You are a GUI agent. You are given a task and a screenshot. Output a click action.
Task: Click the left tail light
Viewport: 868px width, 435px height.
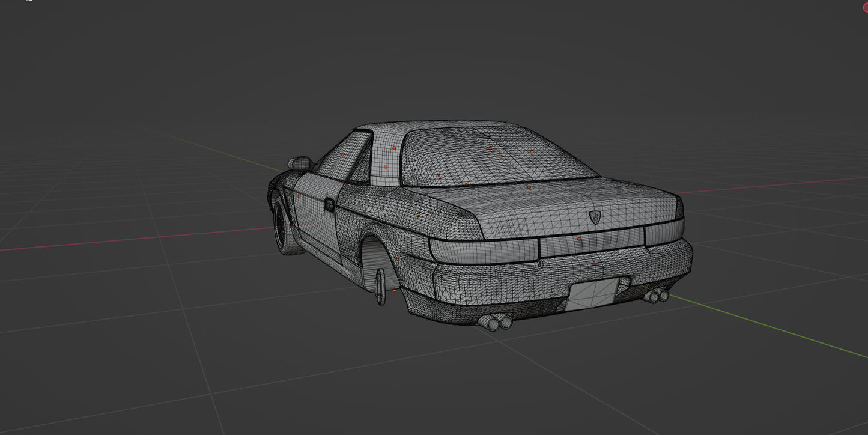coord(484,249)
